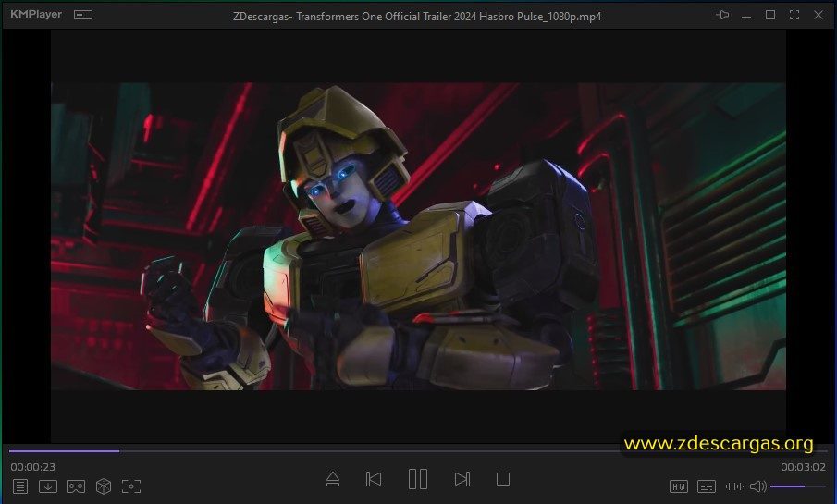Capture a screenshot with the capture icon

[131, 486]
